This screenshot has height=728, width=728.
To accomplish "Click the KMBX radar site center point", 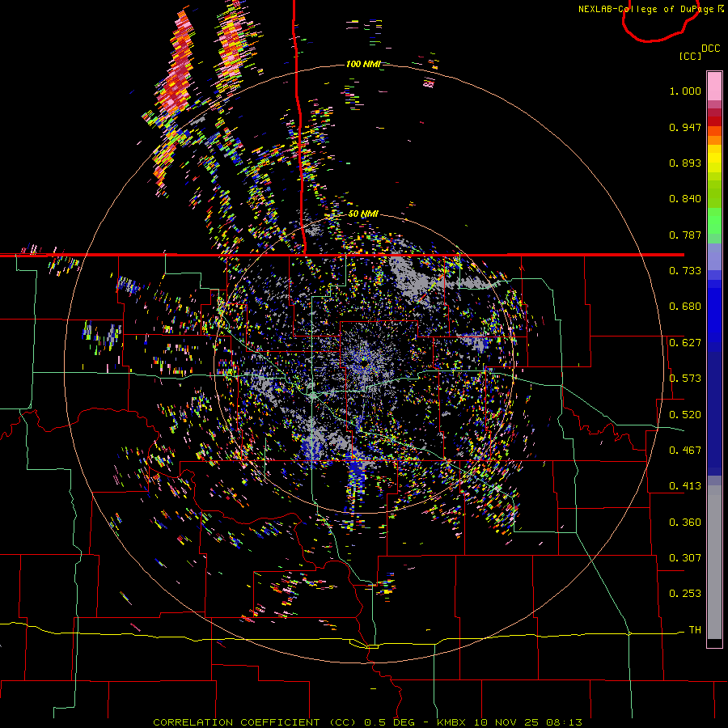I will tap(365, 363).
